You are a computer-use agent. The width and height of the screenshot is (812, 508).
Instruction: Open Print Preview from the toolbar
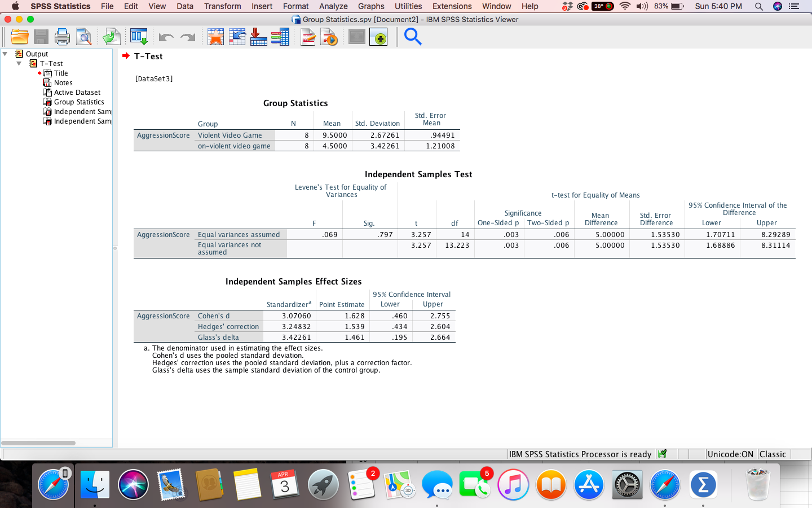(x=84, y=37)
